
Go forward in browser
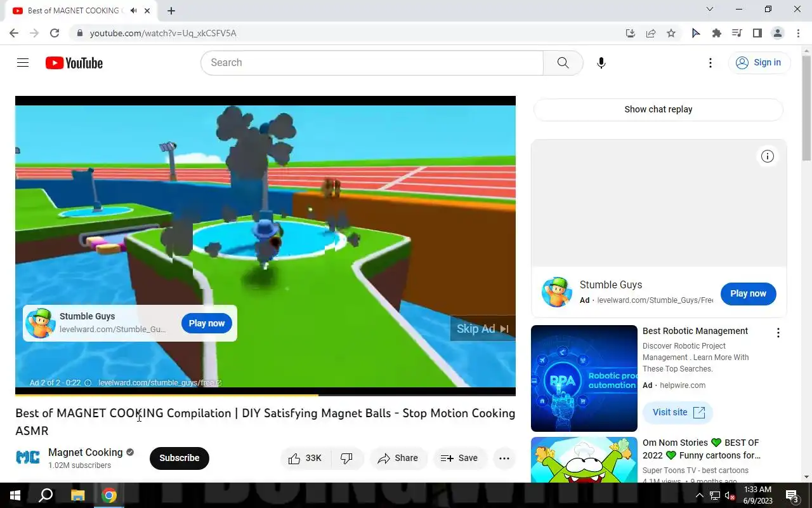34,33
